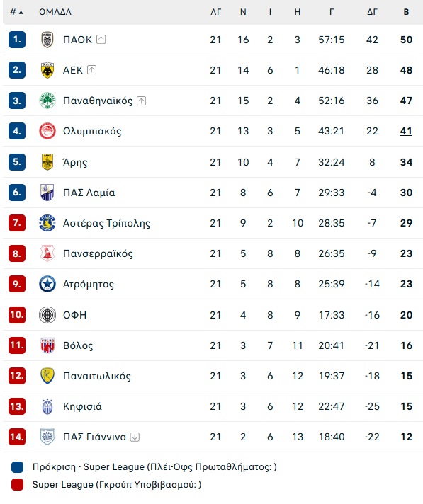Open the Πανσερραϊκός team page

[x=98, y=253]
